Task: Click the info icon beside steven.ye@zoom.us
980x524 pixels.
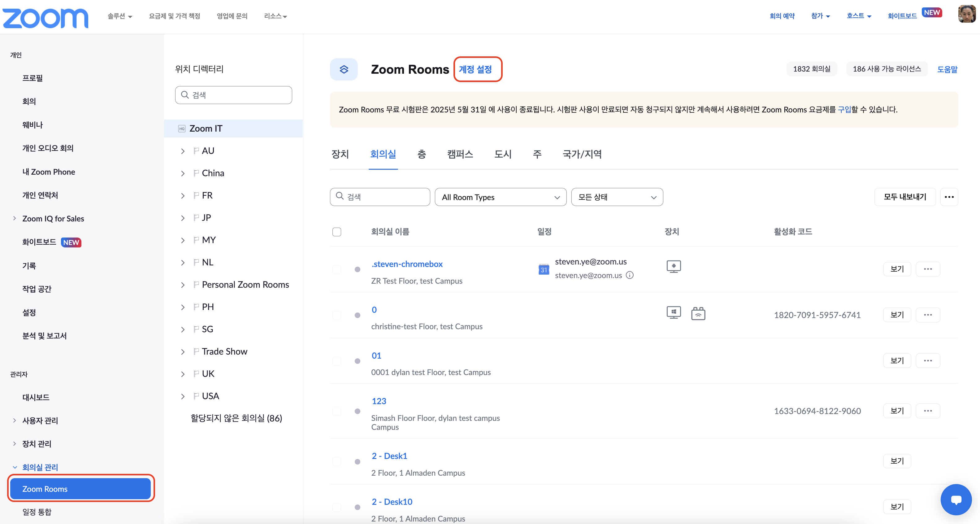Action: [x=630, y=275]
